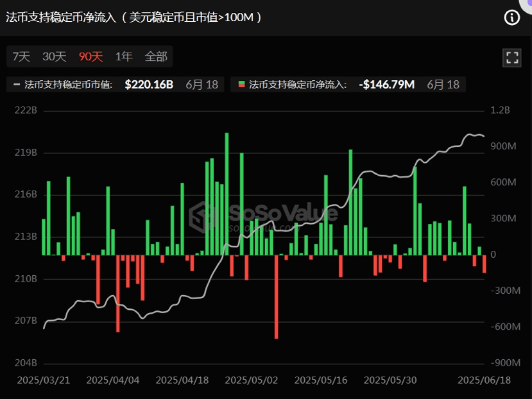Viewport: 532px width, 399px height.
Task: Click the 300M right axis label
Action: tap(503, 219)
